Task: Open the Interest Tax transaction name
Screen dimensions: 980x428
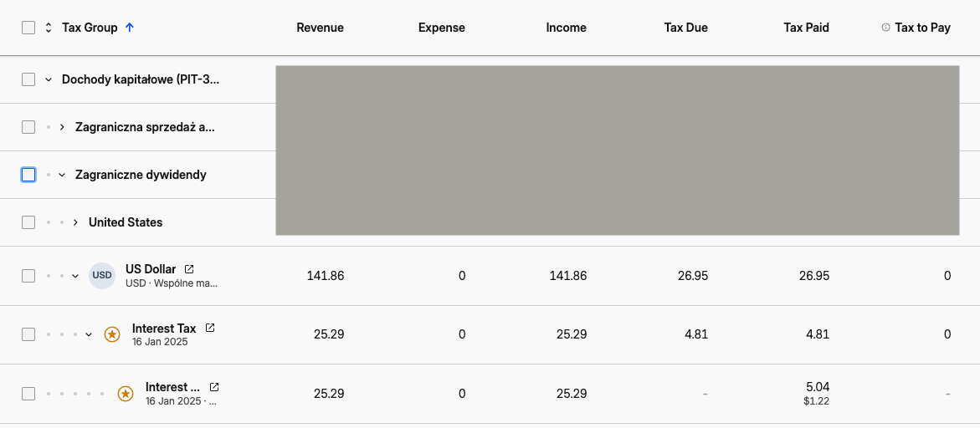Action: [x=164, y=329]
